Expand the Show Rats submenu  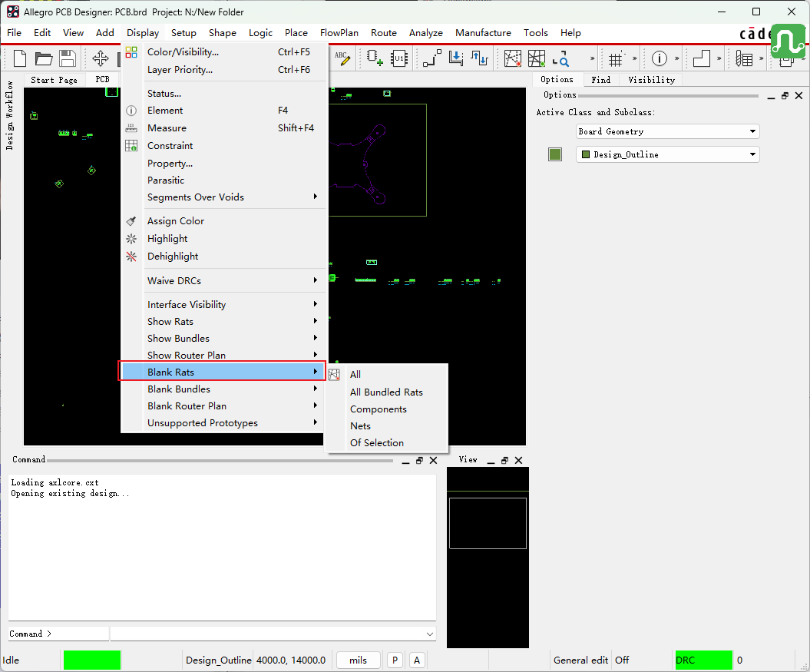point(223,322)
